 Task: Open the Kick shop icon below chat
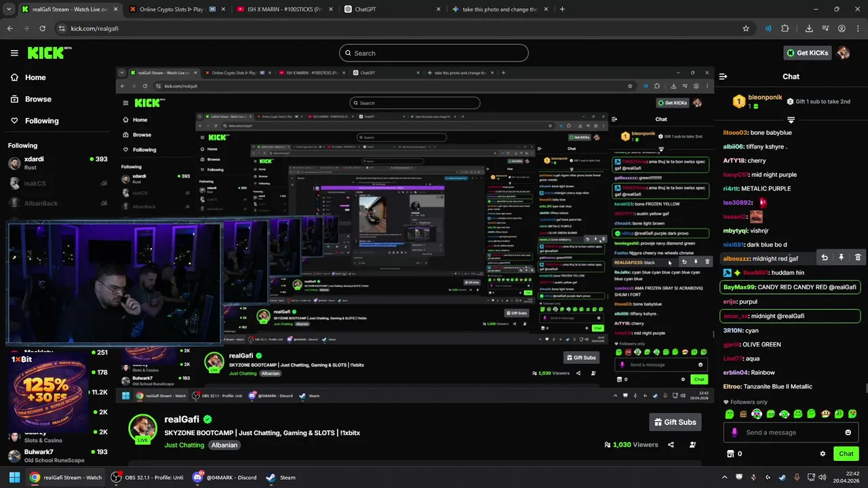730,453
